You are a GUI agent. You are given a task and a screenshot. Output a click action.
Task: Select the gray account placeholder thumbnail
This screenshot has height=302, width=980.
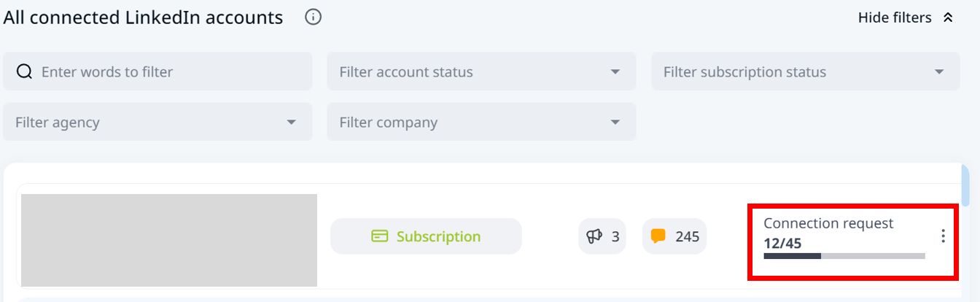[x=169, y=239]
